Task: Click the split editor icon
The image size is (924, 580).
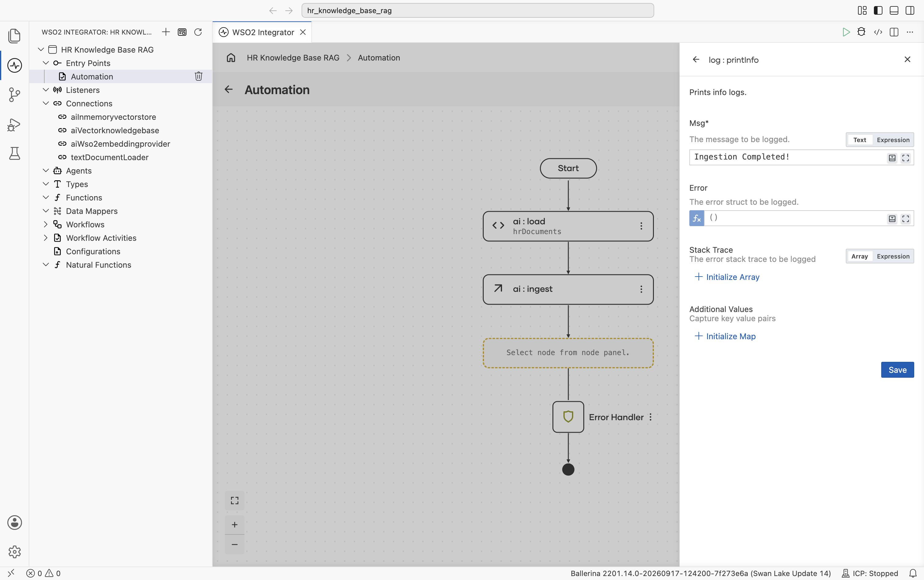Action: point(894,32)
